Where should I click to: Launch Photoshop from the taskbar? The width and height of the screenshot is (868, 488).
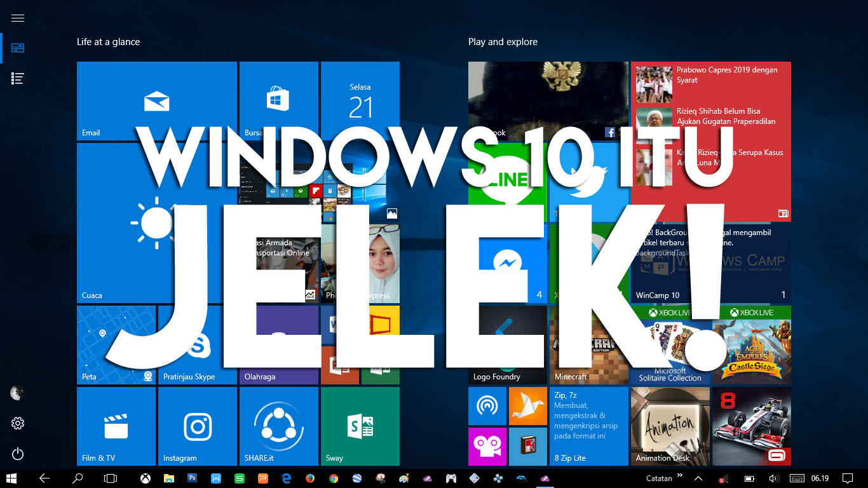click(x=193, y=478)
